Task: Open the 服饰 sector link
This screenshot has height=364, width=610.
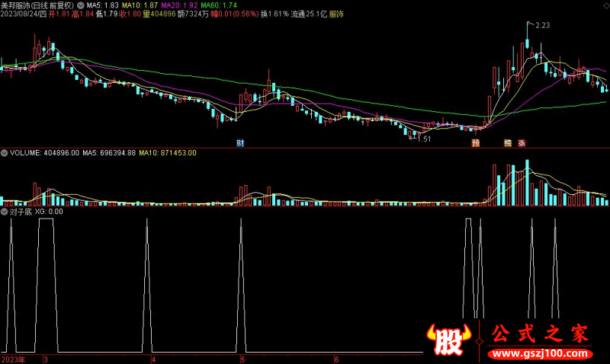Action: click(x=336, y=14)
